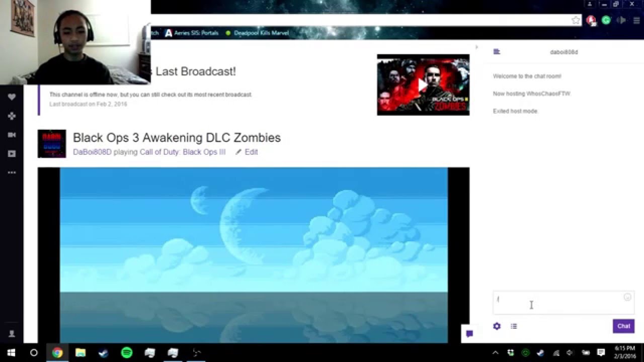
Task: Open the Channels camera icon in sidebar
Action: pos(12,135)
